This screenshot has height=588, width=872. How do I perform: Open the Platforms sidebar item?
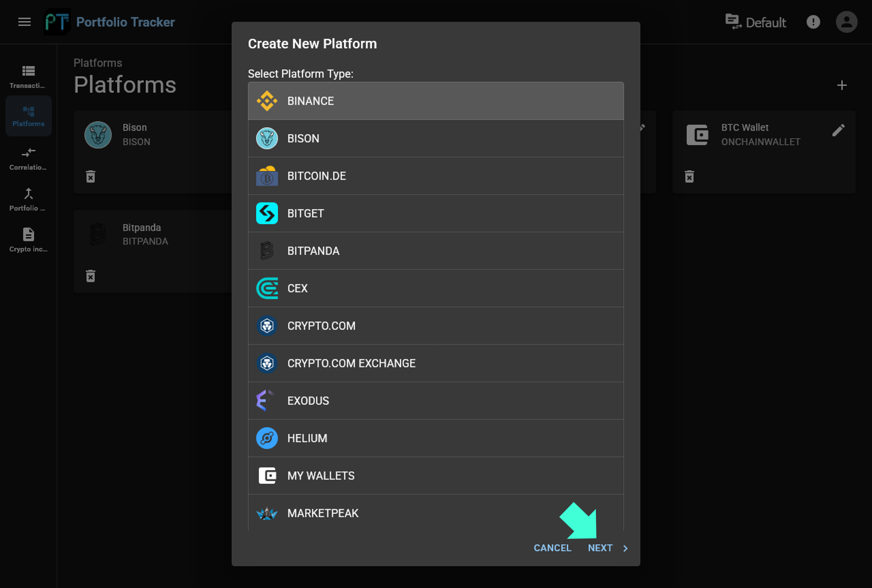pyautogui.click(x=29, y=116)
